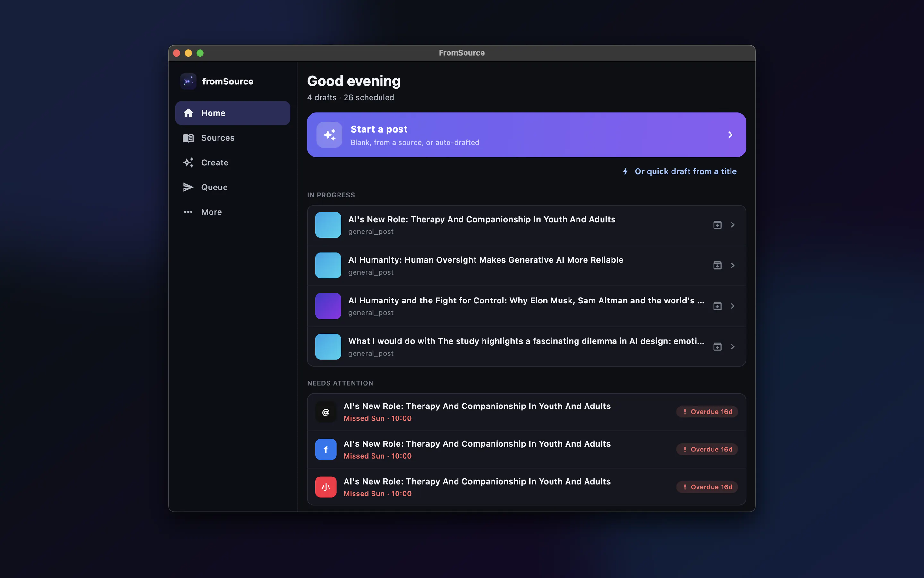Open What I would do draft chevron
924x578 pixels.
733,346
